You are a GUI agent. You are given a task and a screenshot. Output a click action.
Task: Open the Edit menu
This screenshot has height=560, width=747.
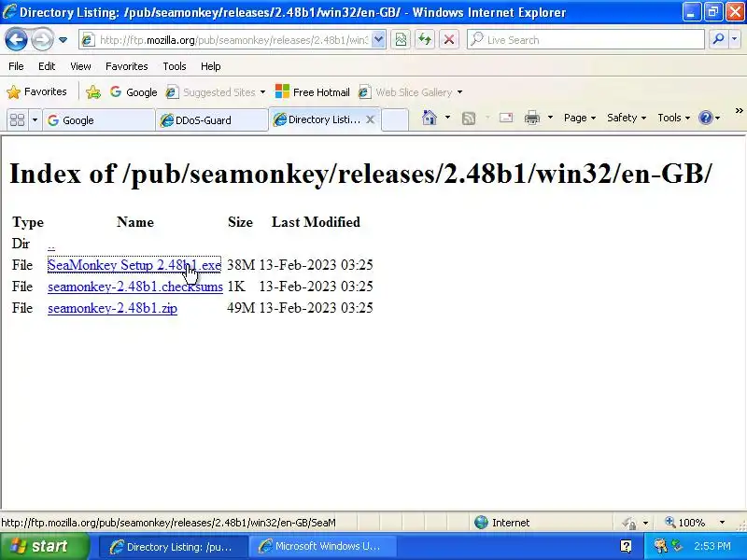click(47, 66)
